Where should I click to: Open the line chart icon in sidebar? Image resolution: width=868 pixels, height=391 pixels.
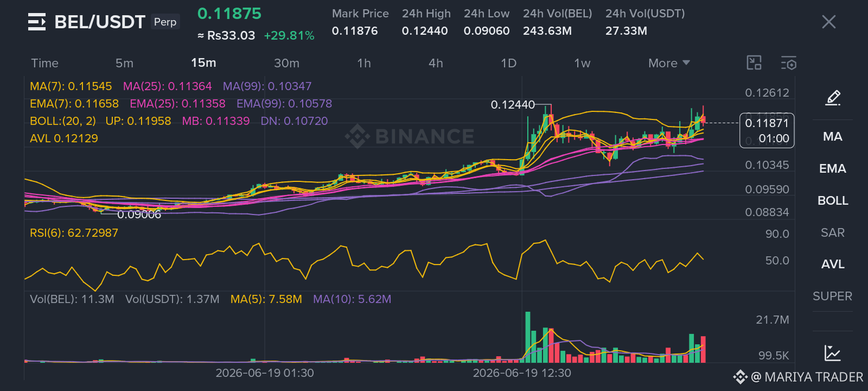pyautogui.click(x=833, y=353)
